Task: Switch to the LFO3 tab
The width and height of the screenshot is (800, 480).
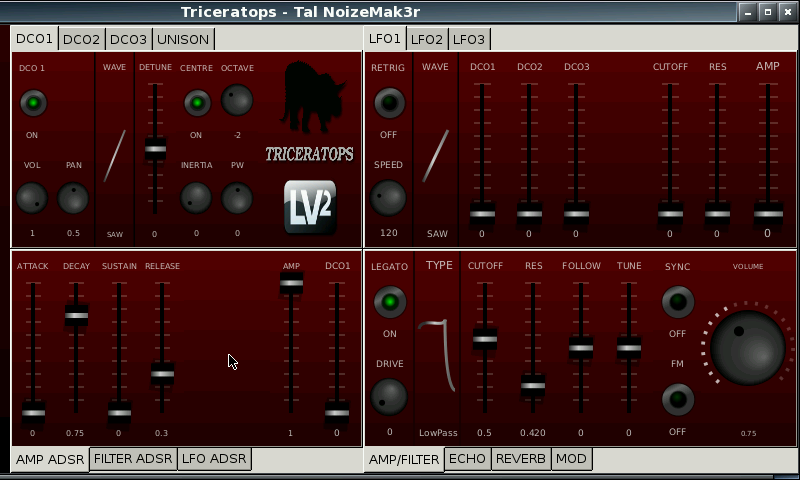Action: pos(469,39)
